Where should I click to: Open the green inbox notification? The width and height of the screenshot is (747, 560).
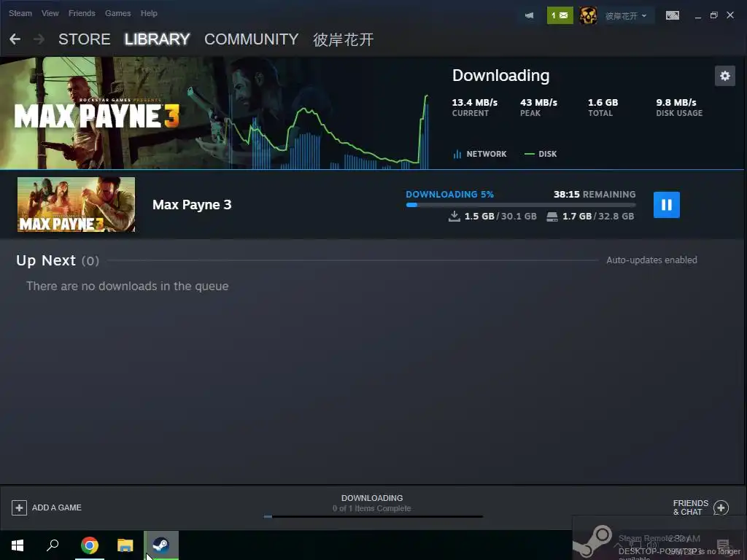560,15
